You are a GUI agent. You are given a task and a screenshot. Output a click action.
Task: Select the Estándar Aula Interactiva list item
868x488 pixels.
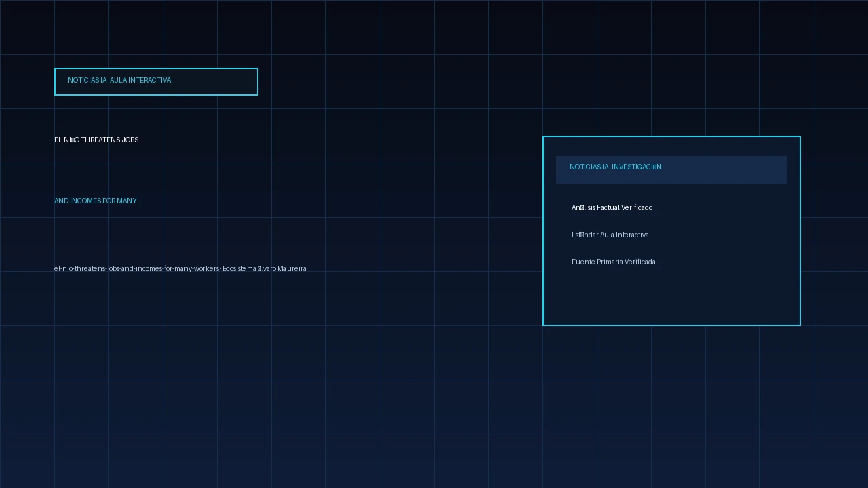[x=609, y=235]
